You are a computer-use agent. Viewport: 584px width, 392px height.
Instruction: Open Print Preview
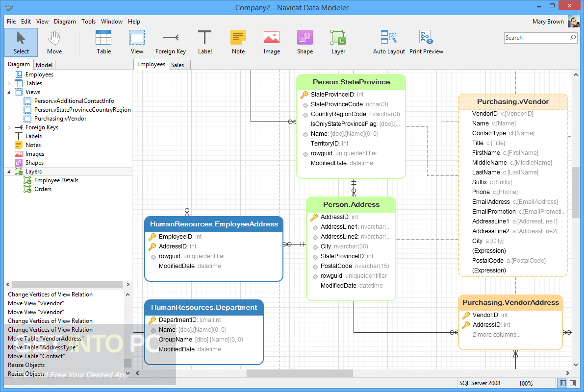tap(426, 43)
